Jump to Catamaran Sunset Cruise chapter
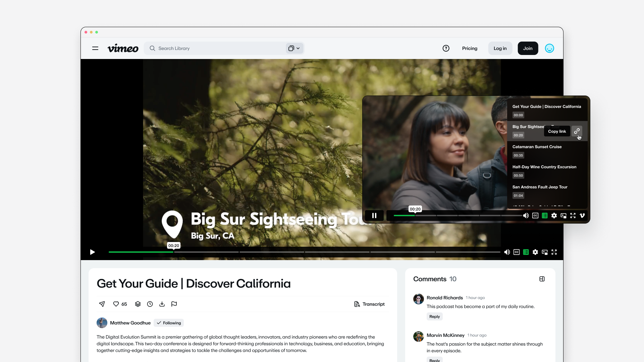The height and width of the screenshot is (362, 644). pyautogui.click(x=537, y=147)
